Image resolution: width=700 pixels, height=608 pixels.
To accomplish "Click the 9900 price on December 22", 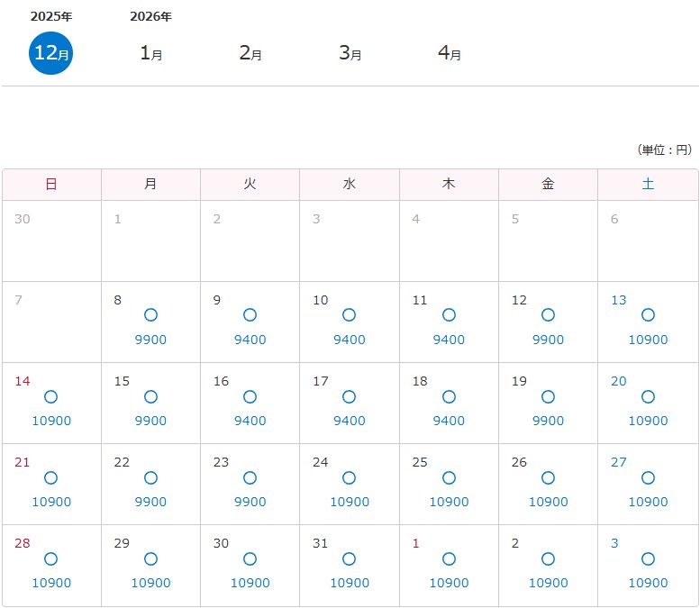I will [x=150, y=502].
